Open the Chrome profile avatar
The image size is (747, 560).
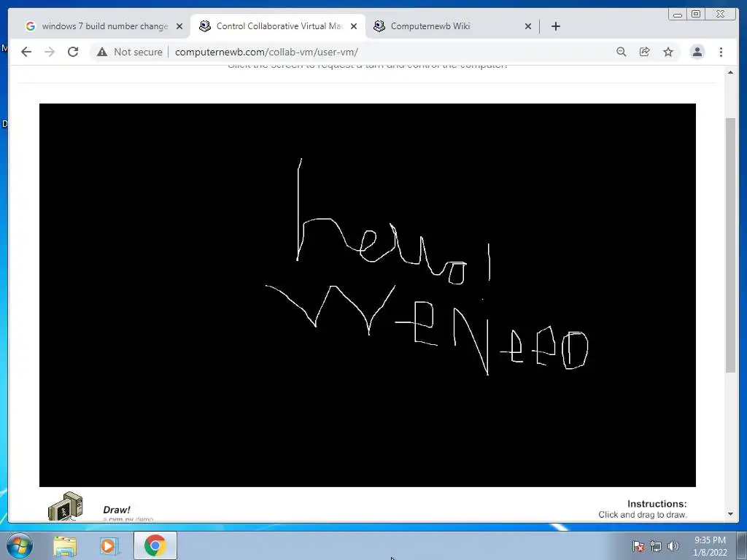click(697, 52)
